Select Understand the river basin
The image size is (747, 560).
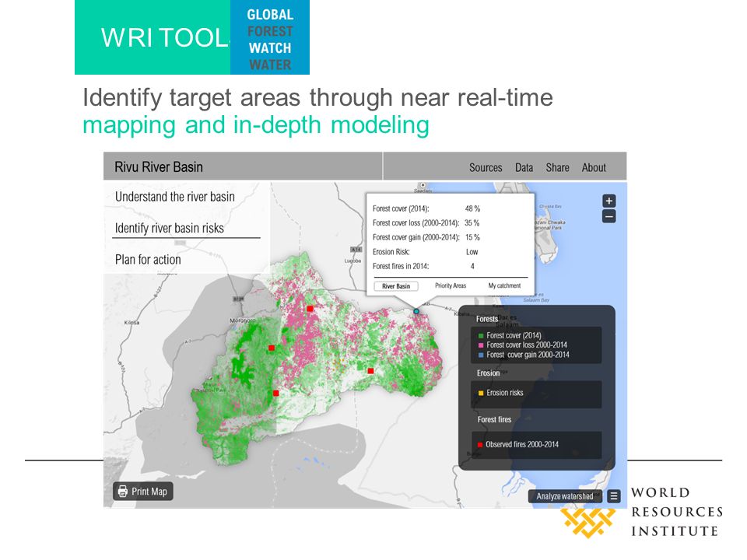(175, 197)
